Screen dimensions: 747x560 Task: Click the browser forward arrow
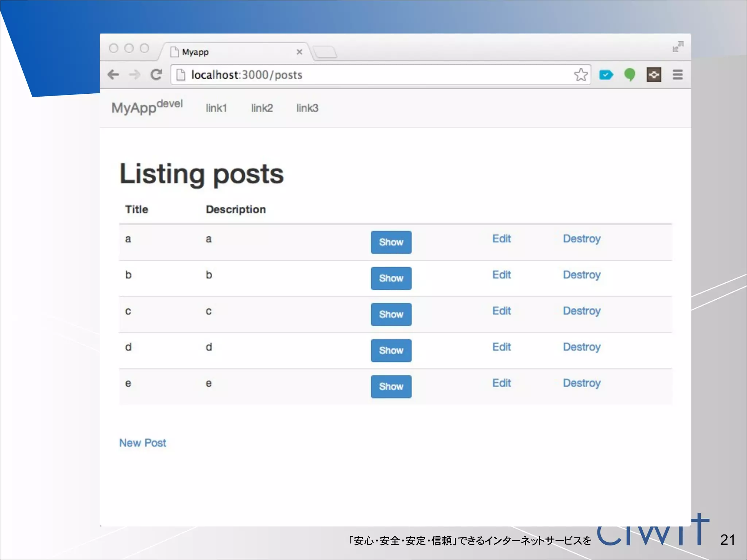pyautogui.click(x=135, y=75)
